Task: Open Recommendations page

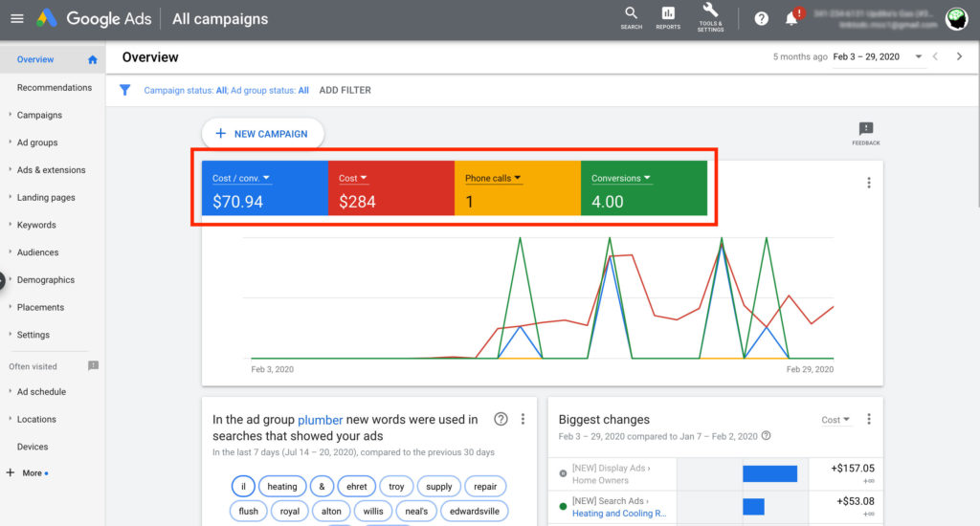Action: [54, 87]
